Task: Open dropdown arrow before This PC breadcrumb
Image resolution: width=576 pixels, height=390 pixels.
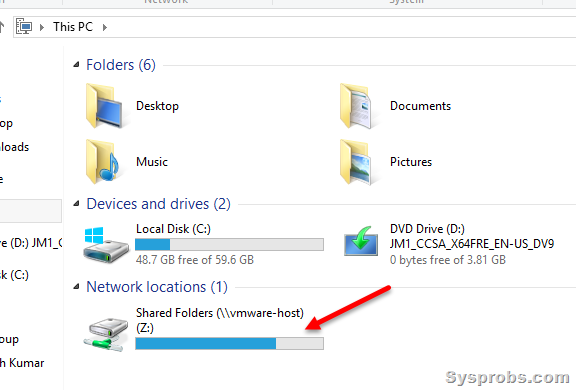Action: (x=42, y=27)
